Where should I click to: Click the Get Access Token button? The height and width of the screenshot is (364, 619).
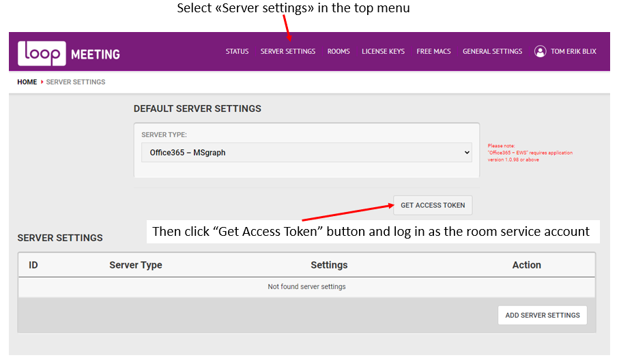(x=433, y=205)
